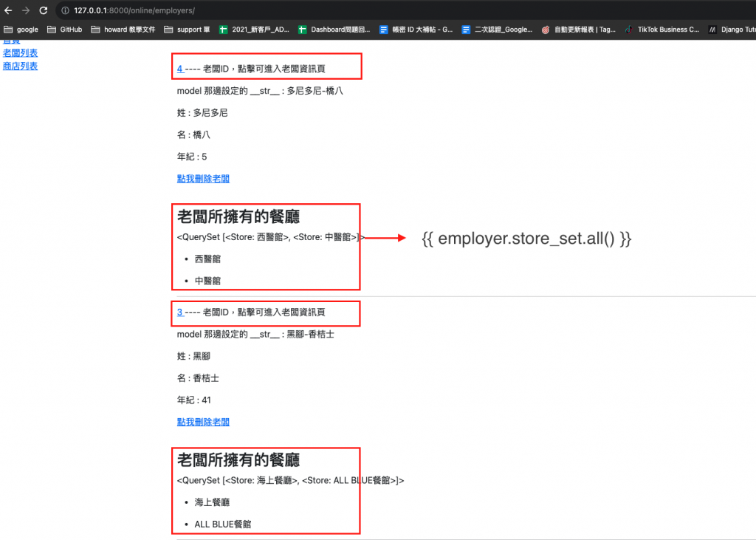Open the TikTok Business C bookmark
This screenshot has height=540, width=756.
661,30
